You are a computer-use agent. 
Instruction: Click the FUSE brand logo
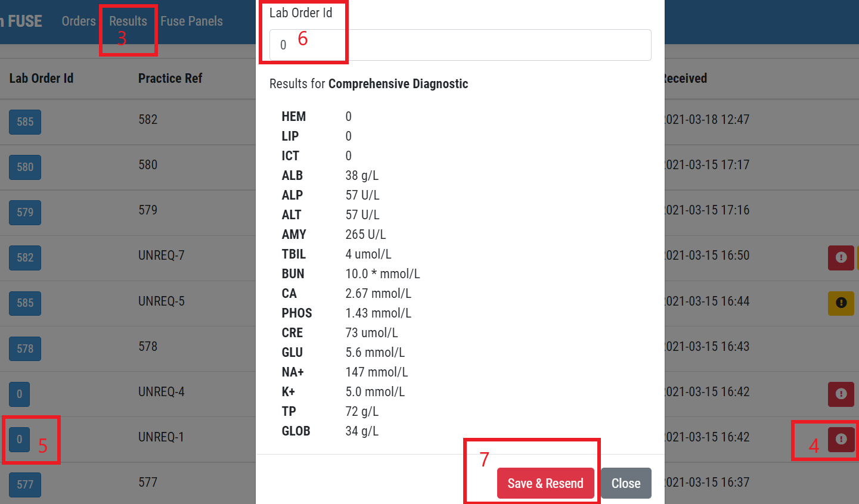point(21,21)
